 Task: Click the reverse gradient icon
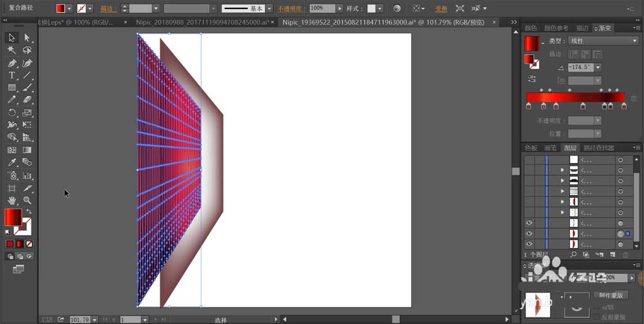532,79
